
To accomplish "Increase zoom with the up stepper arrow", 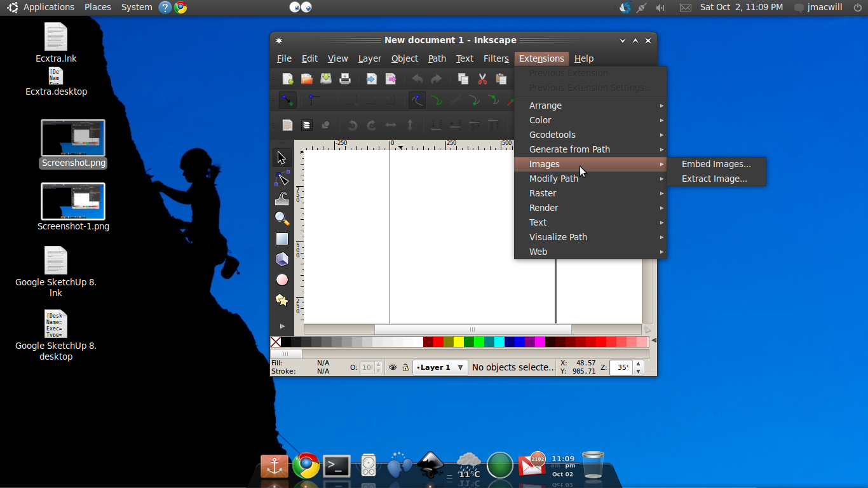I will pyautogui.click(x=639, y=364).
